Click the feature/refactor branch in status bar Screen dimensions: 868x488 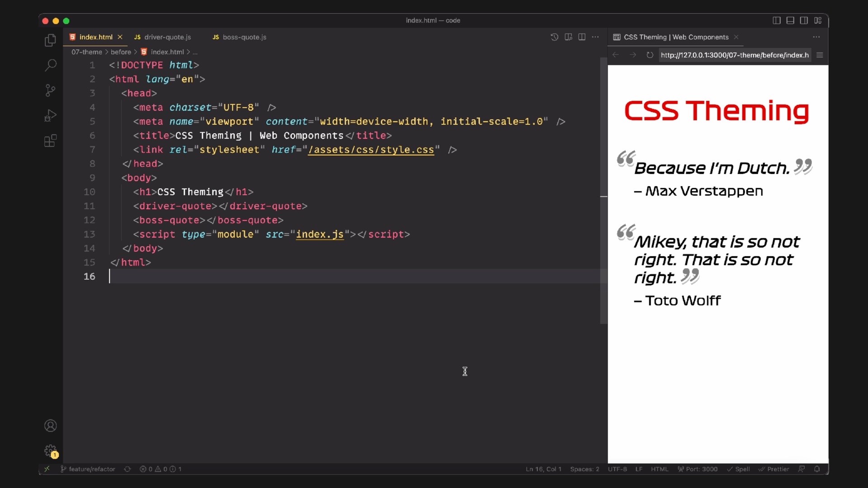click(x=88, y=469)
